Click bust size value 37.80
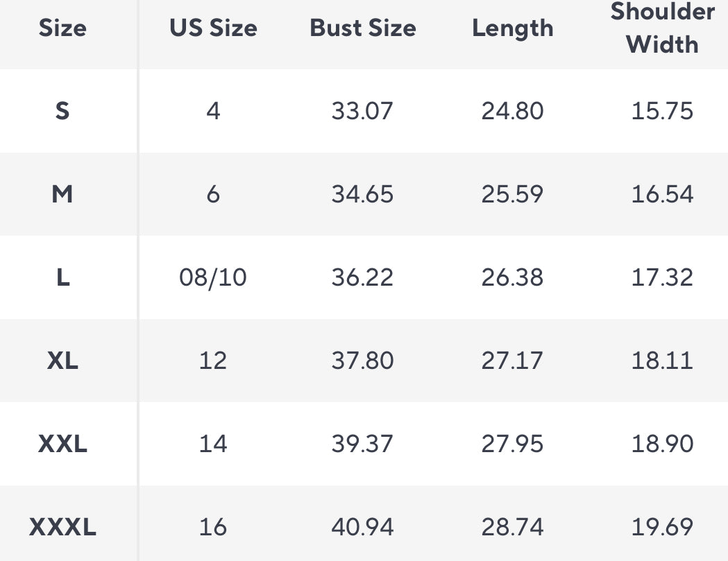Viewport: 728px width, 561px height. 362,361
